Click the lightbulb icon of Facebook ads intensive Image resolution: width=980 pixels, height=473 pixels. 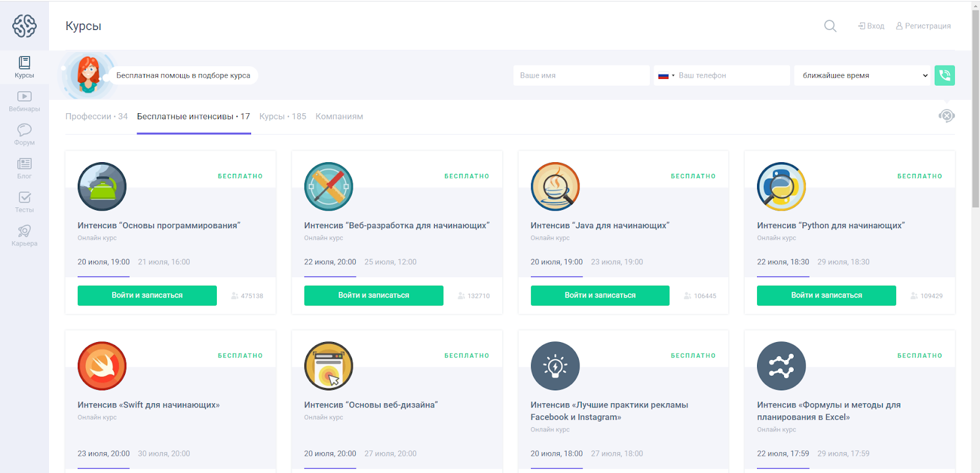[555, 366]
